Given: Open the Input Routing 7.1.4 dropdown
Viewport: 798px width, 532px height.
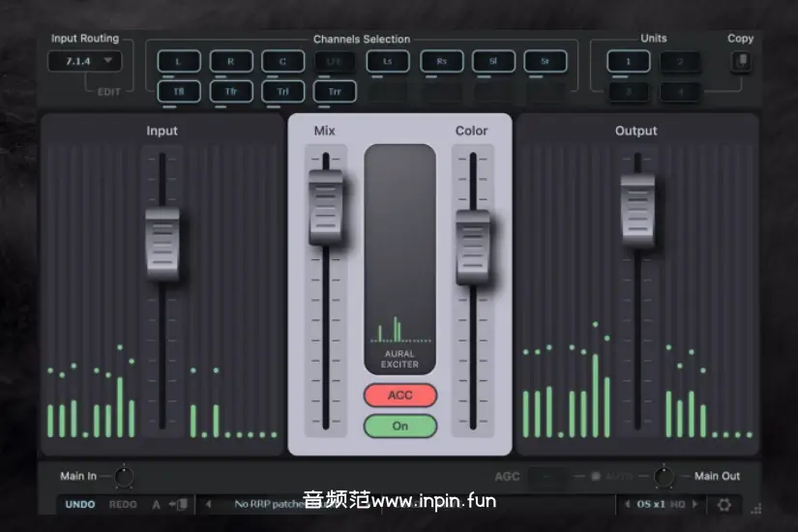Looking at the screenshot, I should [x=85, y=62].
